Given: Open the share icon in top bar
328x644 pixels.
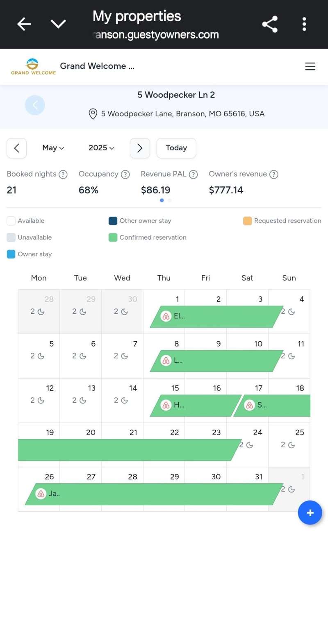Looking at the screenshot, I should click(269, 24).
